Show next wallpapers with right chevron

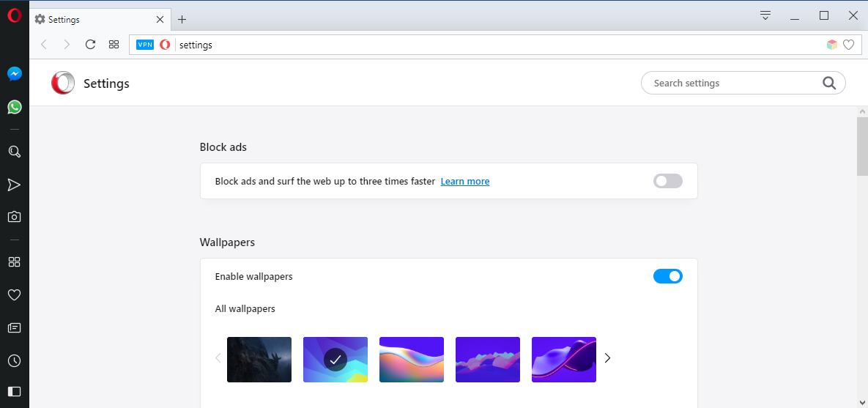point(607,358)
